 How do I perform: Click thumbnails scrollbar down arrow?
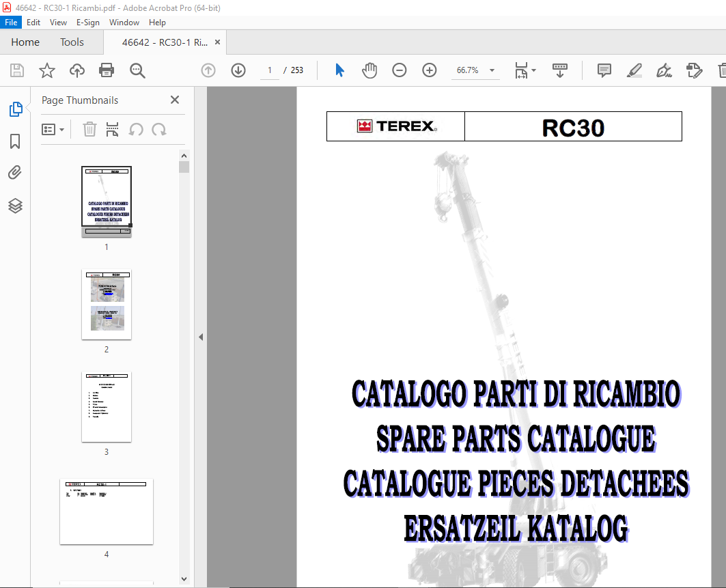coord(184,578)
